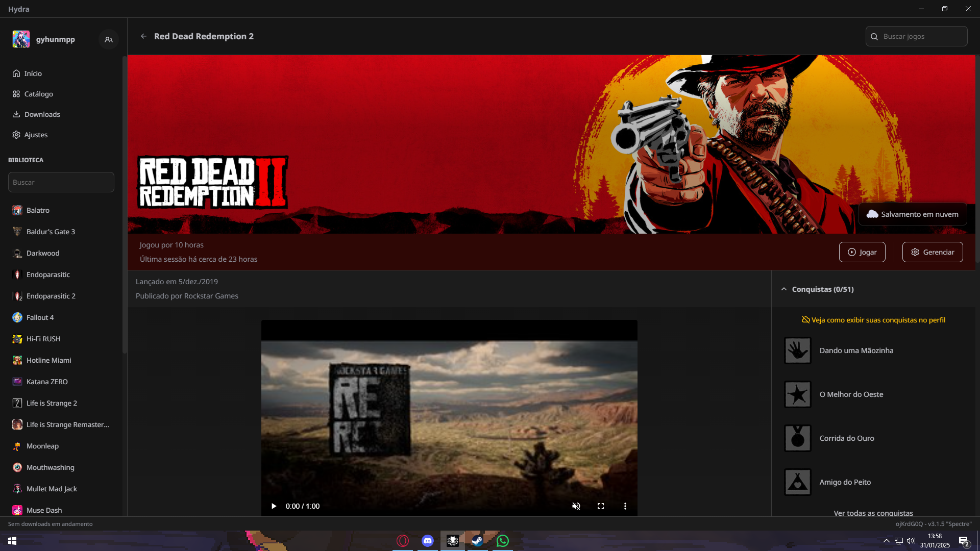Image resolution: width=980 pixels, height=551 pixels.
Task: Click the back arrow beside game title
Action: coord(143,36)
